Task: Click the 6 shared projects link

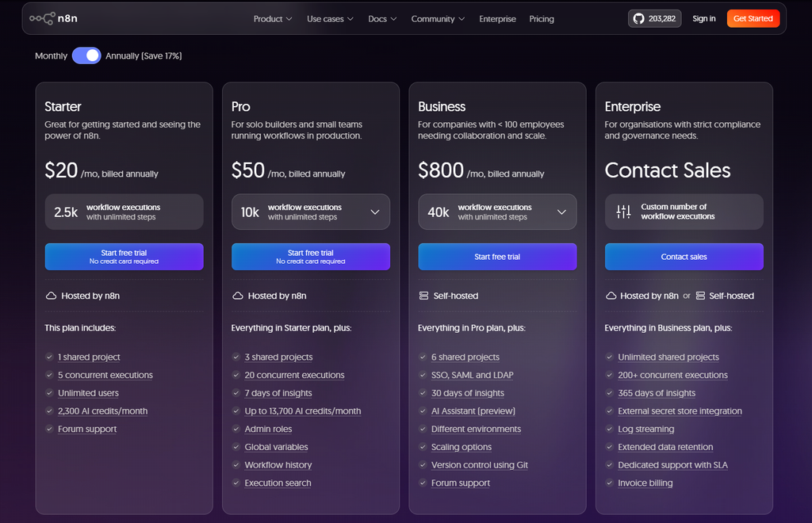Action: point(465,357)
